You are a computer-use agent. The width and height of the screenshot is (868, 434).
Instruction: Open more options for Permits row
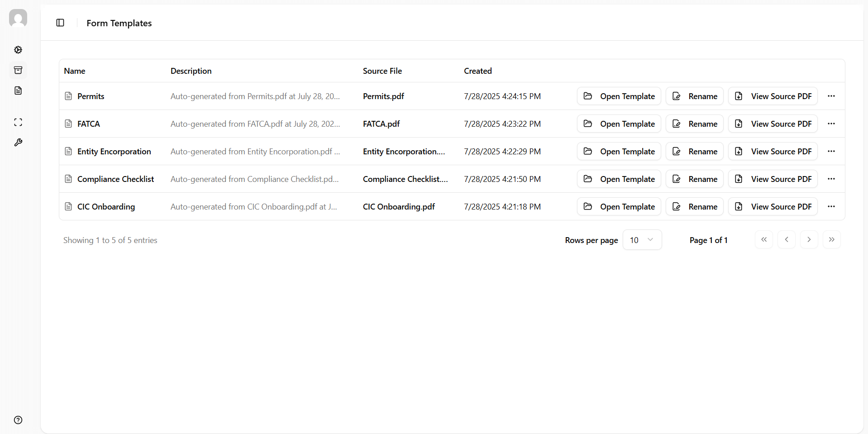click(x=831, y=96)
